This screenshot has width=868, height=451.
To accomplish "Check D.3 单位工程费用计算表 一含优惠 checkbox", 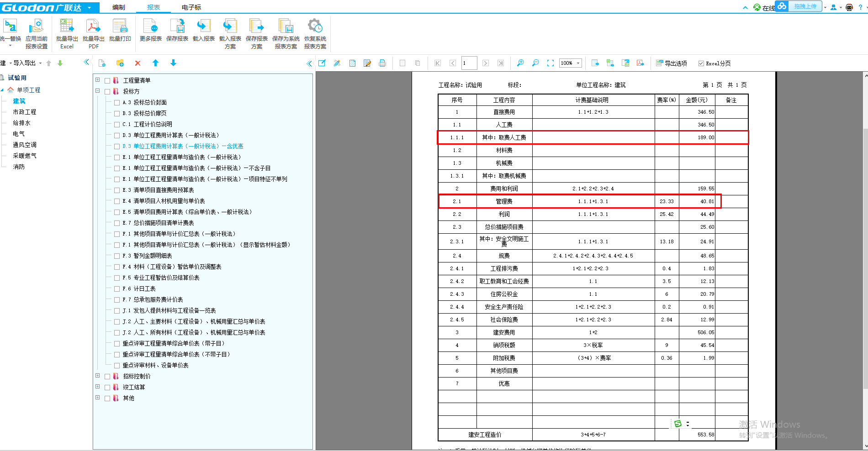I will pyautogui.click(x=117, y=146).
